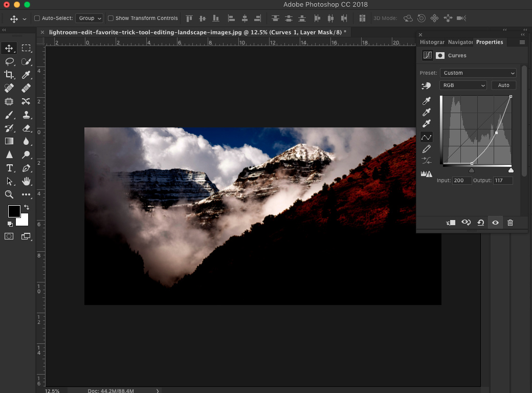The width and height of the screenshot is (532, 393).
Task: Select the Brush tool
Action: click(9, 115)
